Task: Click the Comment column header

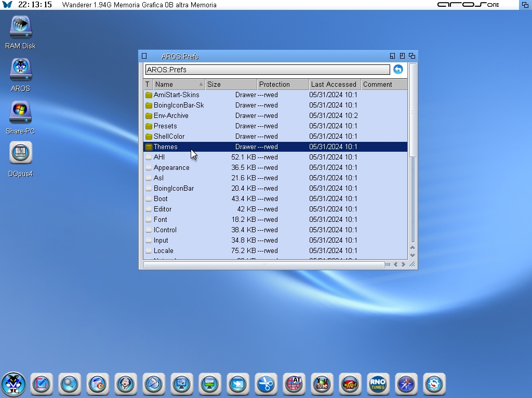Action: point(383,84)
